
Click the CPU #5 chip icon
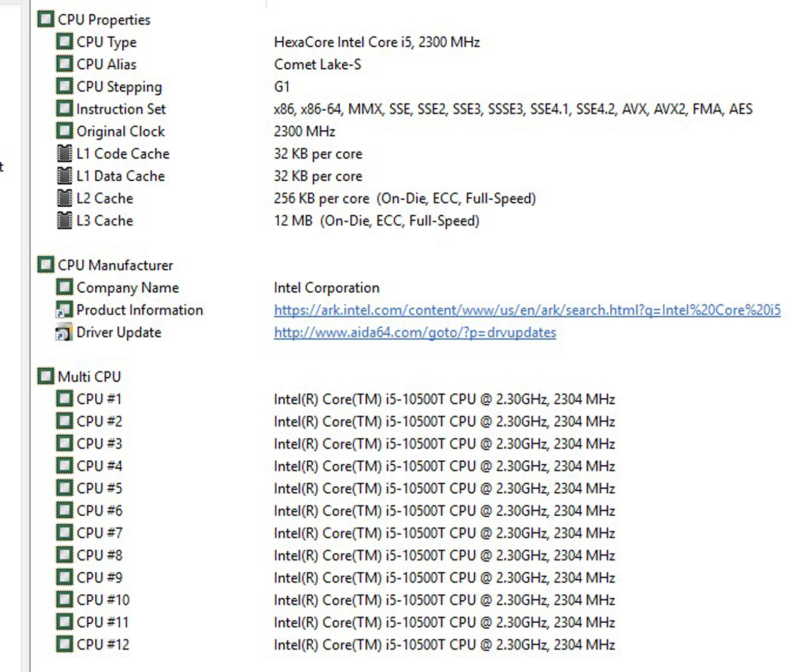point(64,488)
